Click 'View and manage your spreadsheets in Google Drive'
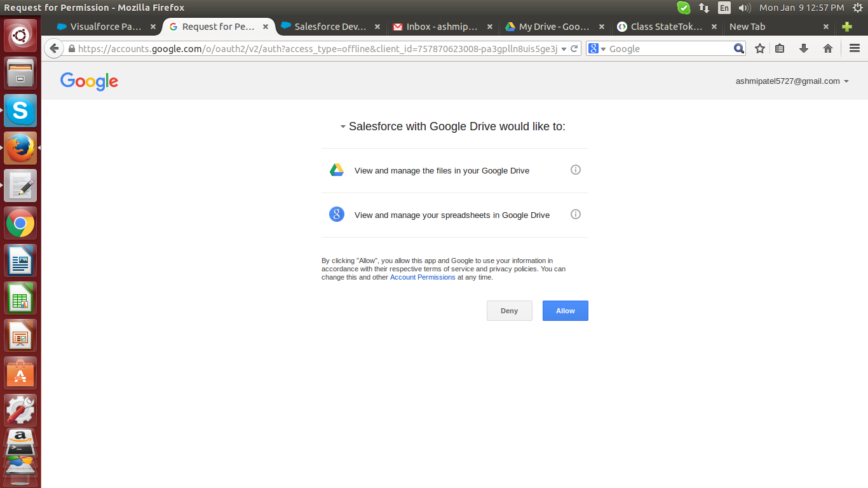Screen dimensions: 868x488 pos(452,215)
